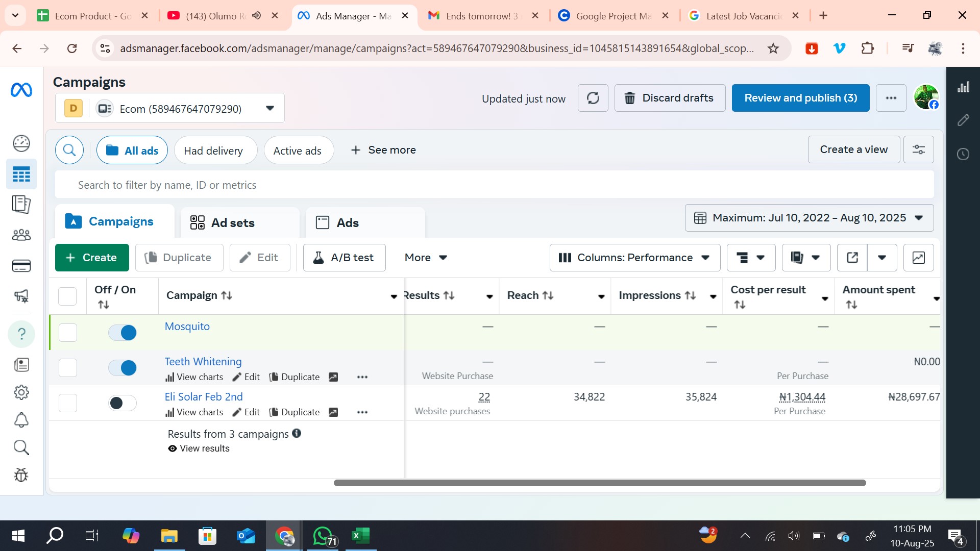
Task: Open Impressions column header dropdown arrow
Action: (x=713, y=296)
